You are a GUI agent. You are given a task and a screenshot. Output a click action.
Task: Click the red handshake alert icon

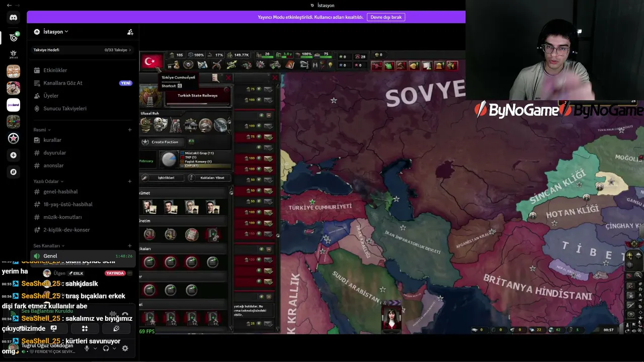click(376, 65)
